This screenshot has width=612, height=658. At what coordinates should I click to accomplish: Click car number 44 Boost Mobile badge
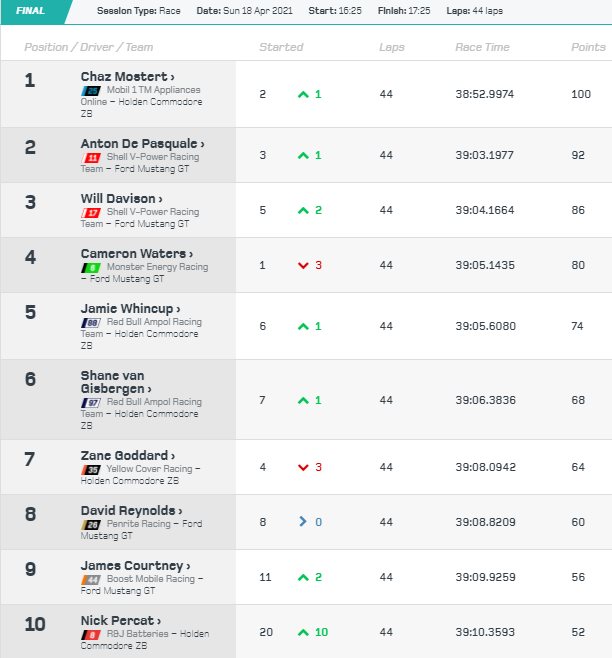91,580
